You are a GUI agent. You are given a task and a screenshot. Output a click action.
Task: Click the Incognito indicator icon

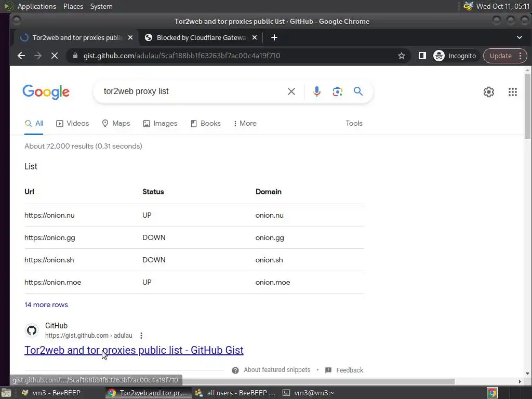438,56
